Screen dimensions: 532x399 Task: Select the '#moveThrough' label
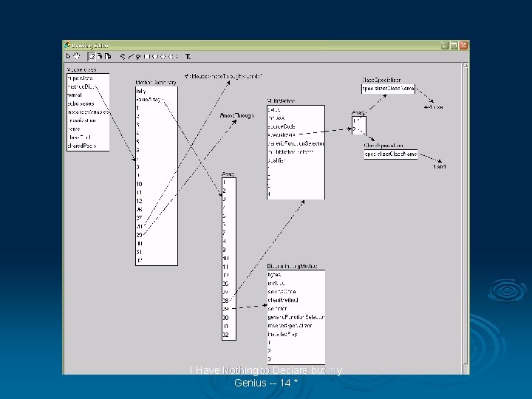pyautogui.click(x=237, y=116)
